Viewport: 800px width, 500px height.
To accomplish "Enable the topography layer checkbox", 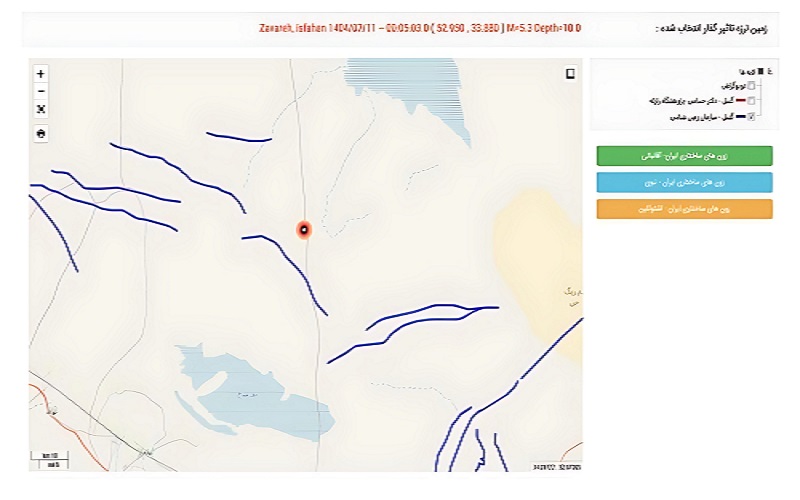I will tap(752, 86).
